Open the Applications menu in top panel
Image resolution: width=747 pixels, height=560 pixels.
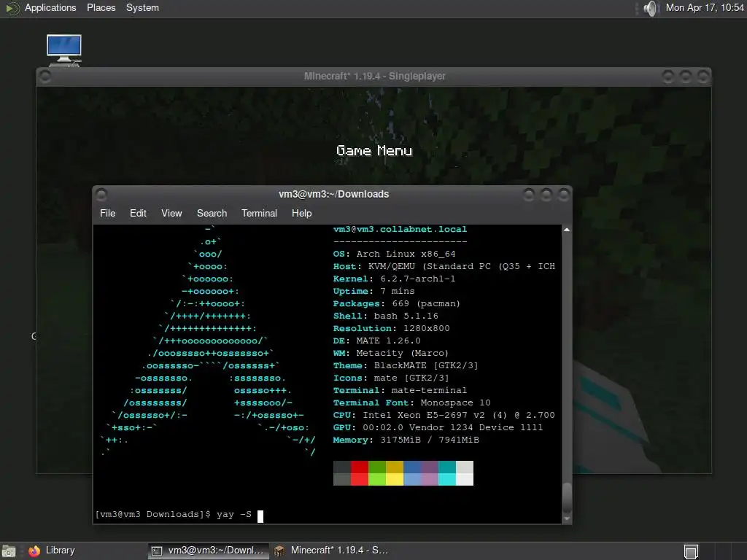pyautogui.click(x=50, y=7)
